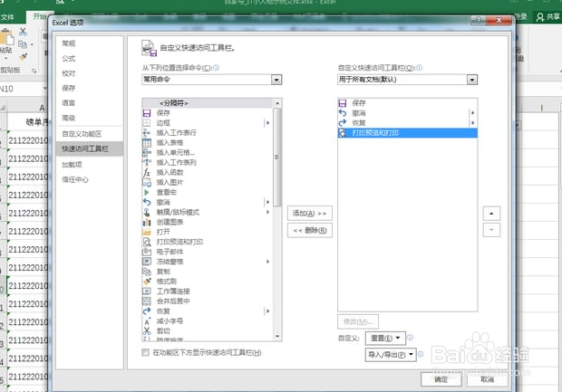
Task: Click info icon beside 从下列位置选择命令
Action: (x=216, y=68)
